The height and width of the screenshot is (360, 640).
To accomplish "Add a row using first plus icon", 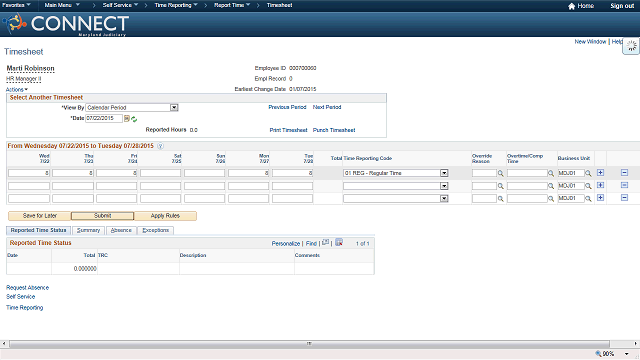I will [x=600, y=173].
